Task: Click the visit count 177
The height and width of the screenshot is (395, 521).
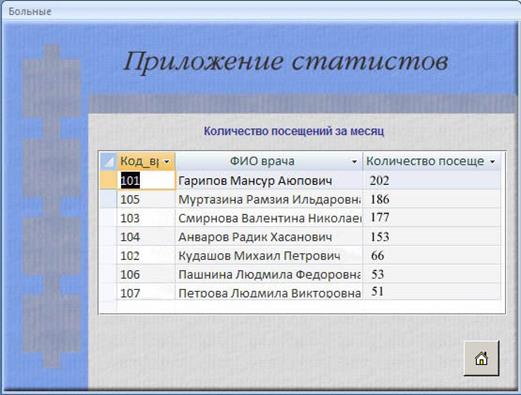Action: tap(432, 218)
